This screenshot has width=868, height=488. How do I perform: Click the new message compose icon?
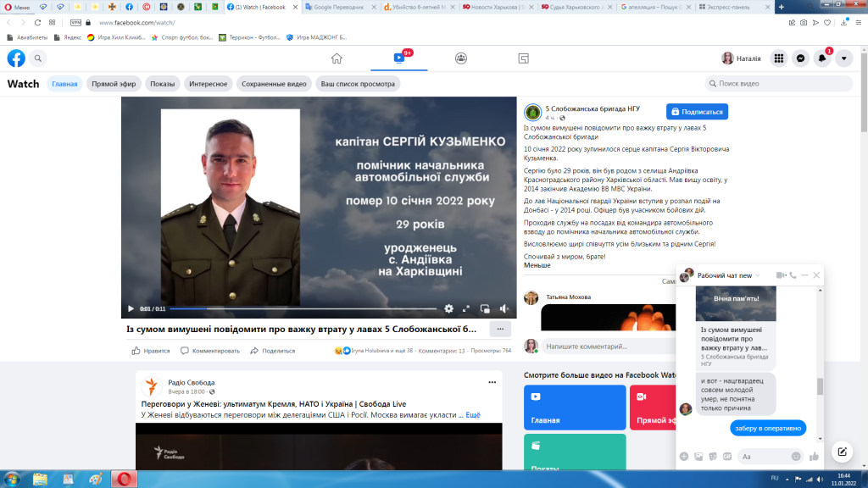click(842, 452)
